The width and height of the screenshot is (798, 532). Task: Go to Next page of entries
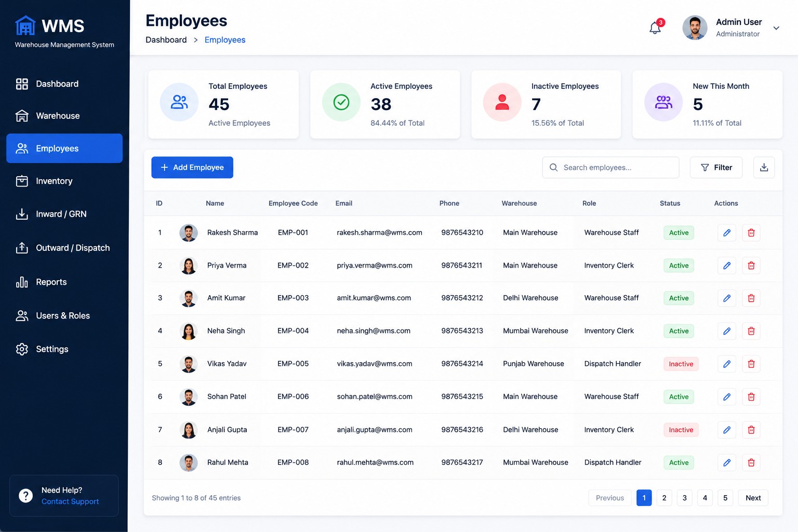click(x=753, y=498)
